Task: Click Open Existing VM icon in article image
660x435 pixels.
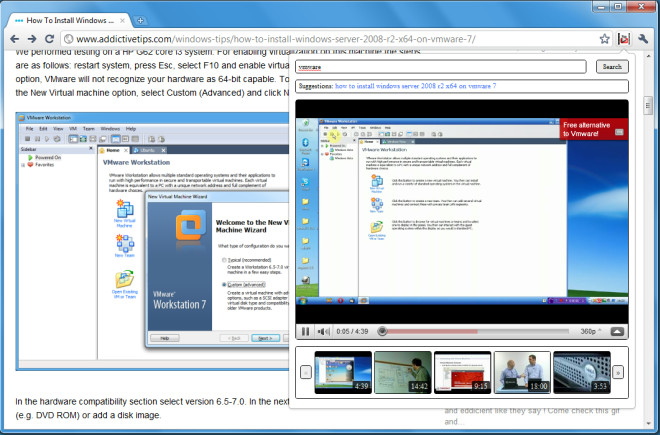Action: 125,284
